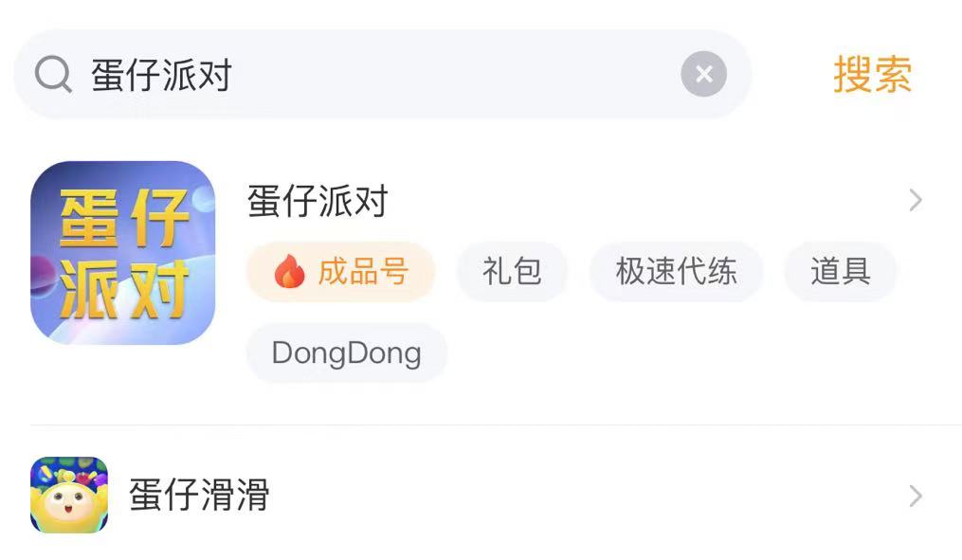This screenshot has height=560, width=962.
Task: Click blank area right of the DongDong tag
Action: coord(663,353)
